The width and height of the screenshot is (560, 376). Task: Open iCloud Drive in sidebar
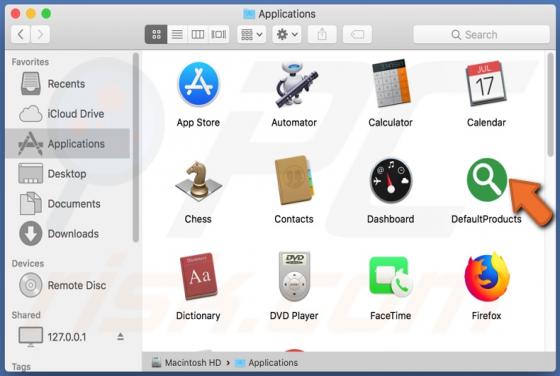(x=68, y=114)
